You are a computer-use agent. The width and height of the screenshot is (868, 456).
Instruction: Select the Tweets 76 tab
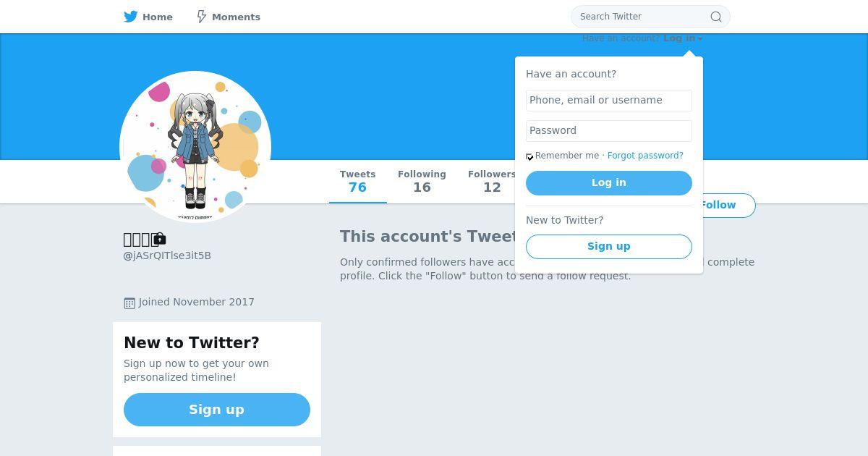[x=358, y=182]
